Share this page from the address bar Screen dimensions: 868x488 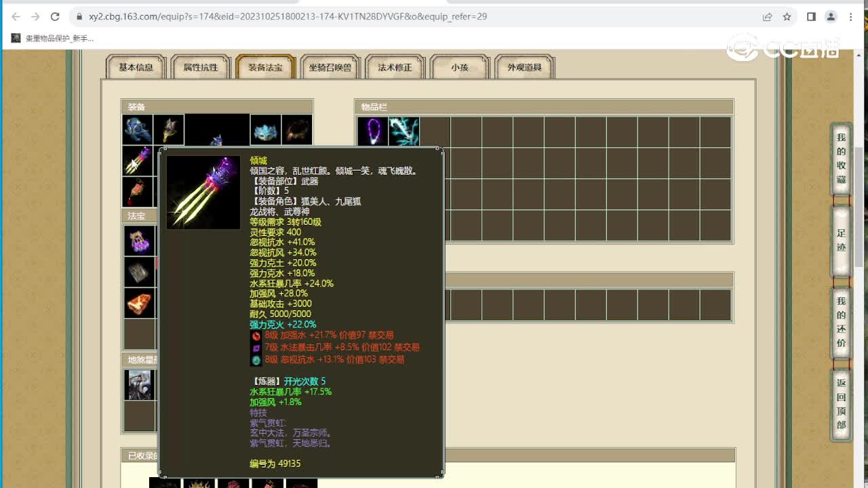tap(767, 16)
